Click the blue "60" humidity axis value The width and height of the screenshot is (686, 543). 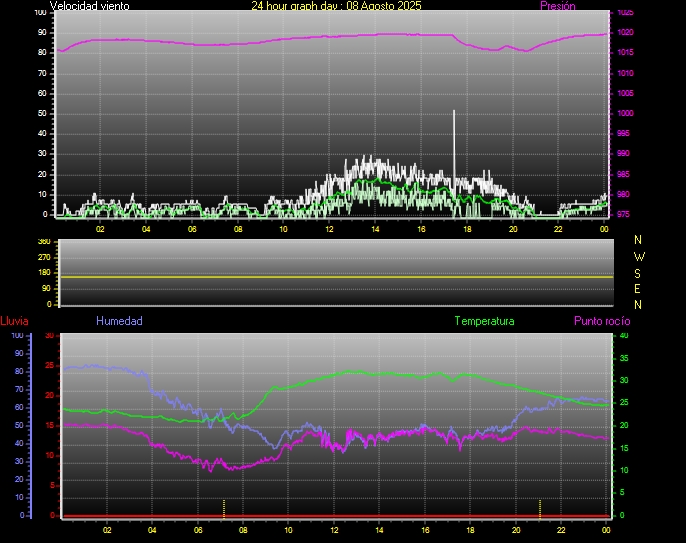(x=19, y=407)
